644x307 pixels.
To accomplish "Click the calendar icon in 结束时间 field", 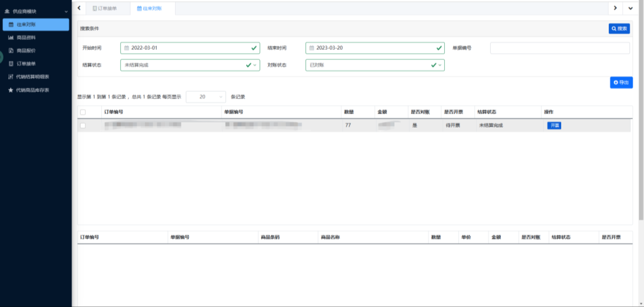I will pos(312,48).
